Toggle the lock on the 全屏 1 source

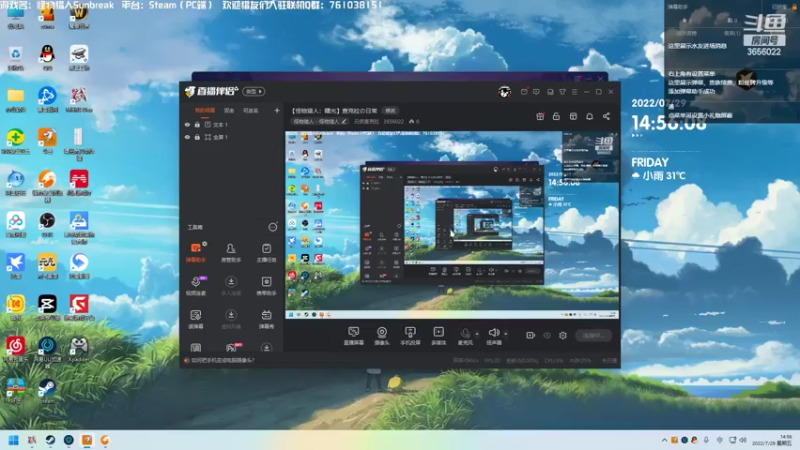197,137
